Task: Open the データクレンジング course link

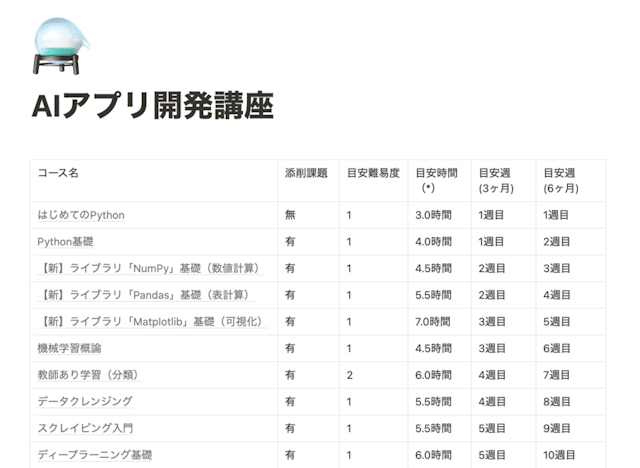Action: 85,401
